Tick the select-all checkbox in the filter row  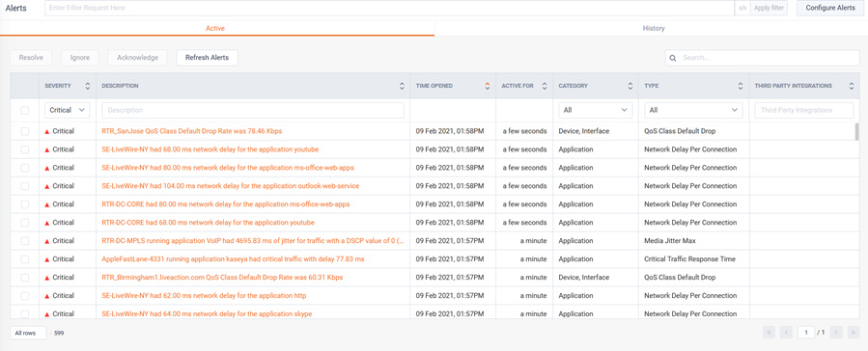[24, 111]
